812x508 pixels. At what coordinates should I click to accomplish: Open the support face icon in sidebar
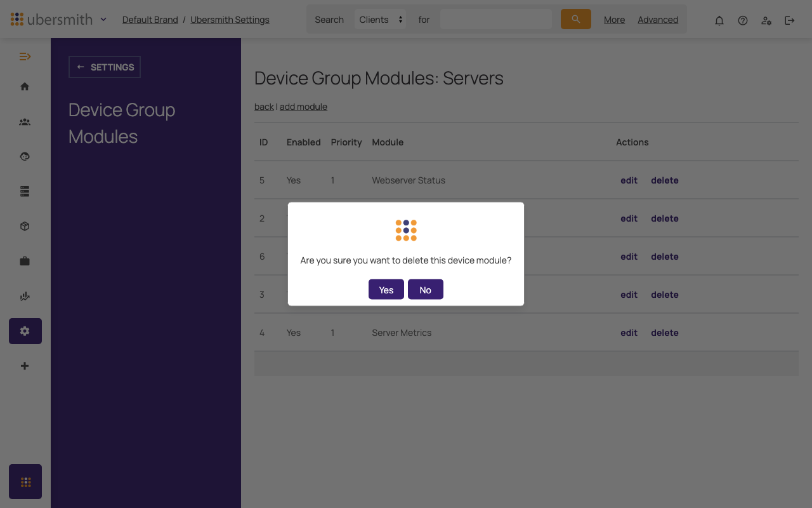tap(25, 156)
